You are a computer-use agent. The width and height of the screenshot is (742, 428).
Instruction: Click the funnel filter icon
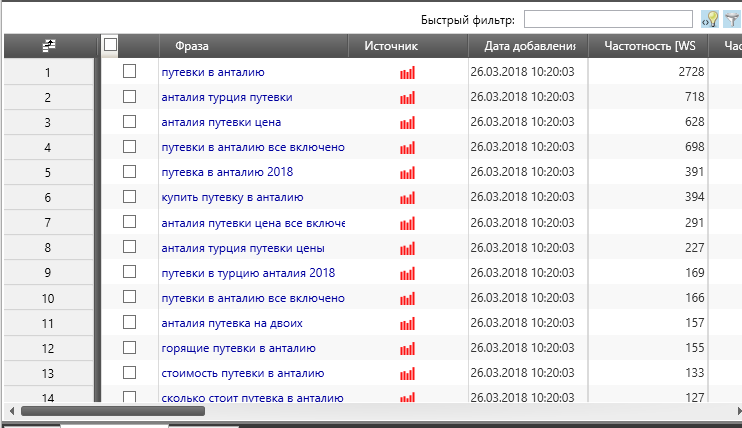(x=731, y=19)
